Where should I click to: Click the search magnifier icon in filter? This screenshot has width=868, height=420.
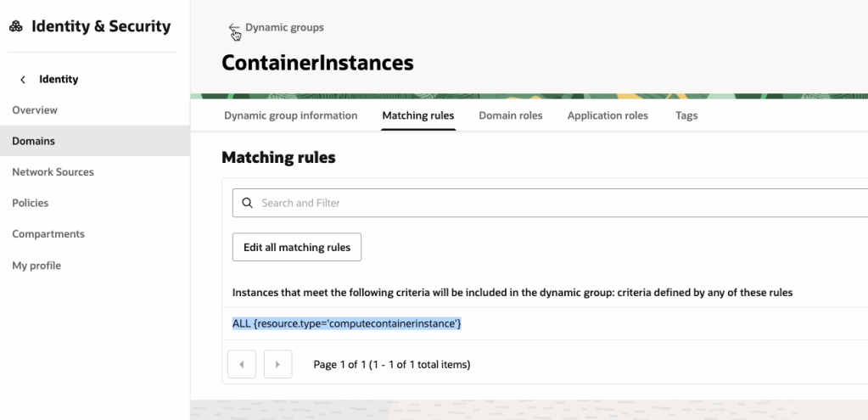coord(248,204)
